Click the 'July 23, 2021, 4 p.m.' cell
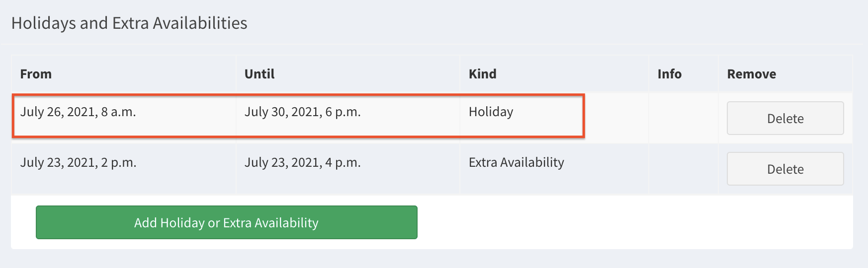 302,163
